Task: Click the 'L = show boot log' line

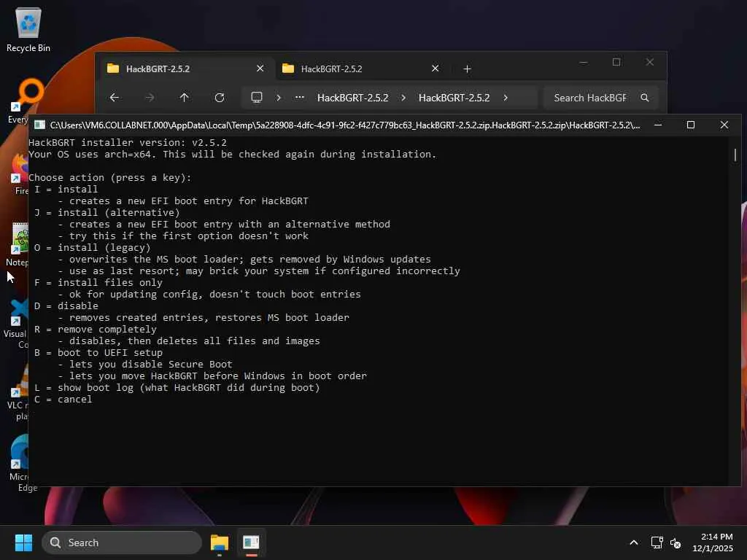Action: [x=177, y=388]
